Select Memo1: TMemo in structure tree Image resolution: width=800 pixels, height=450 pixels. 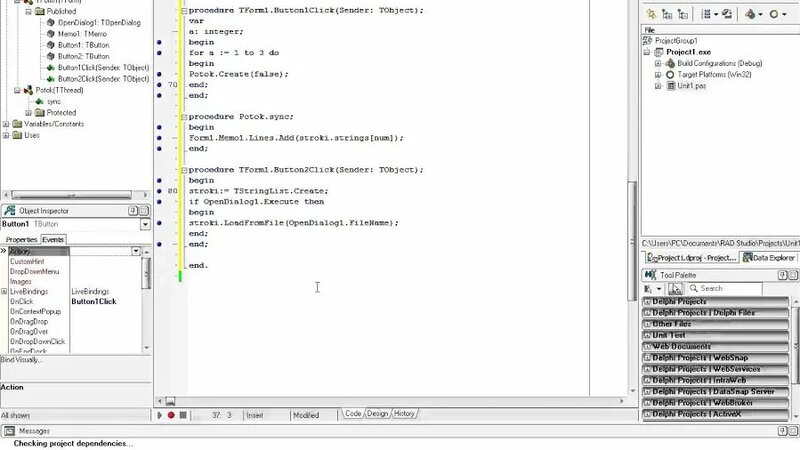pos(82,34)
